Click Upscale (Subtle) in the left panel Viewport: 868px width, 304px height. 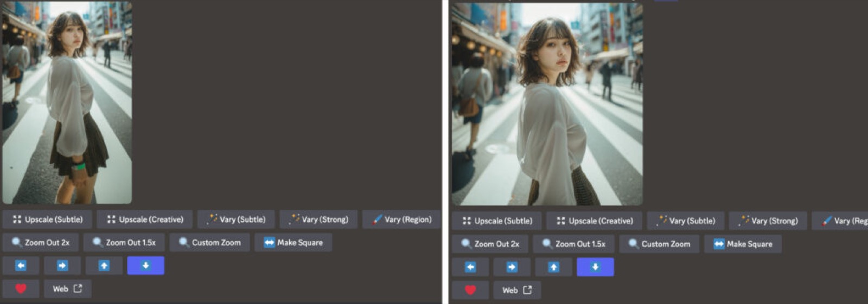click(x=47, y=219)
